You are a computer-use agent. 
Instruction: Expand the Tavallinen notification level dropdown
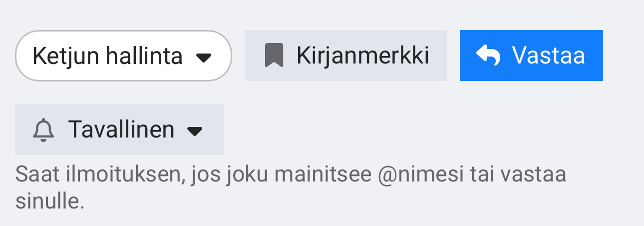tap(119, 129)
